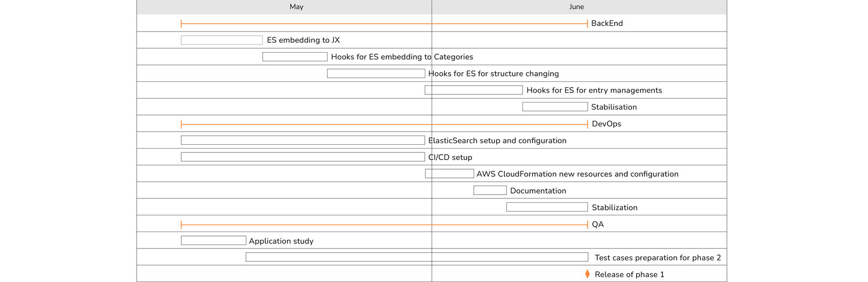Click the BackEnd group label
Screen dimensions: 868x282
point(607,23)
